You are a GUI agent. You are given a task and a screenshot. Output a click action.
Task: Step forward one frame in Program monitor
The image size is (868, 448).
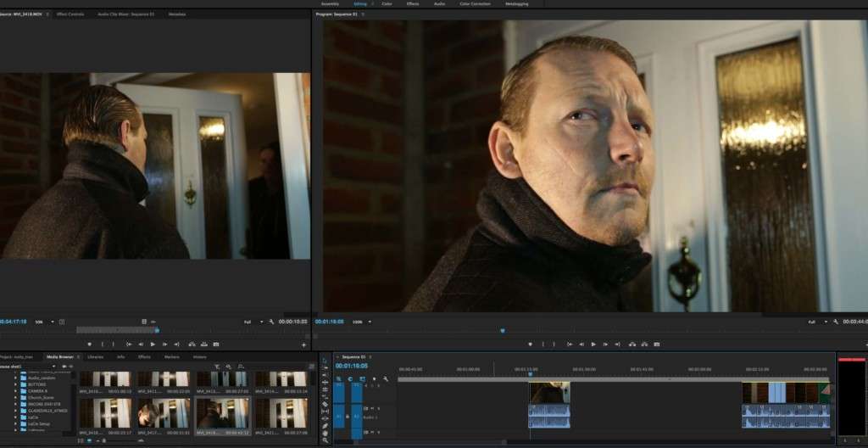pos(605,344)
